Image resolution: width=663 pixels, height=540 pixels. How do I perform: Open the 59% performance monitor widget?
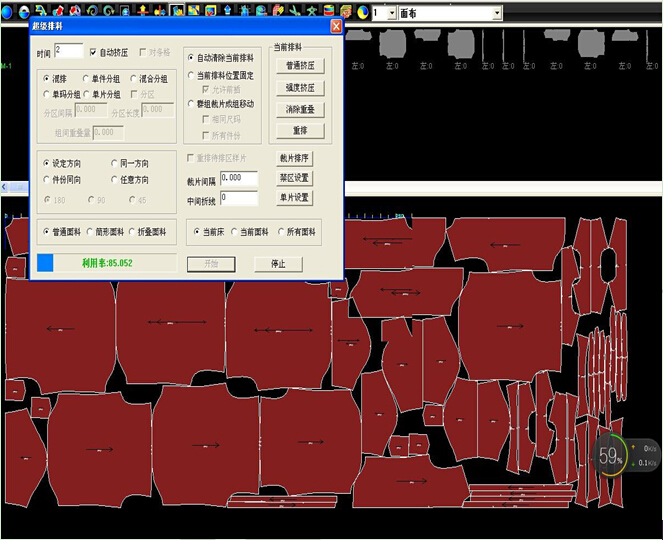tap(611, 455)
